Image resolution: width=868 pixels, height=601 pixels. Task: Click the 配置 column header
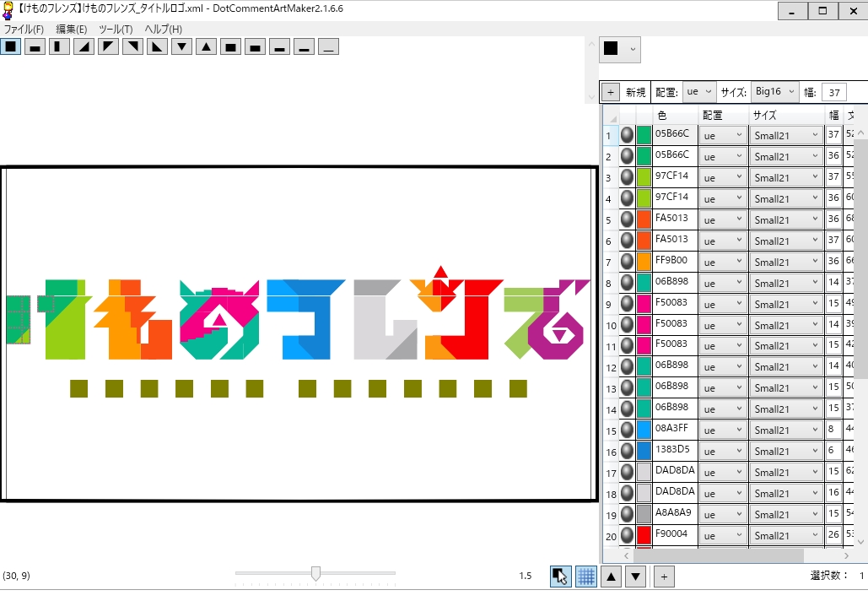(x=722, y=115)
